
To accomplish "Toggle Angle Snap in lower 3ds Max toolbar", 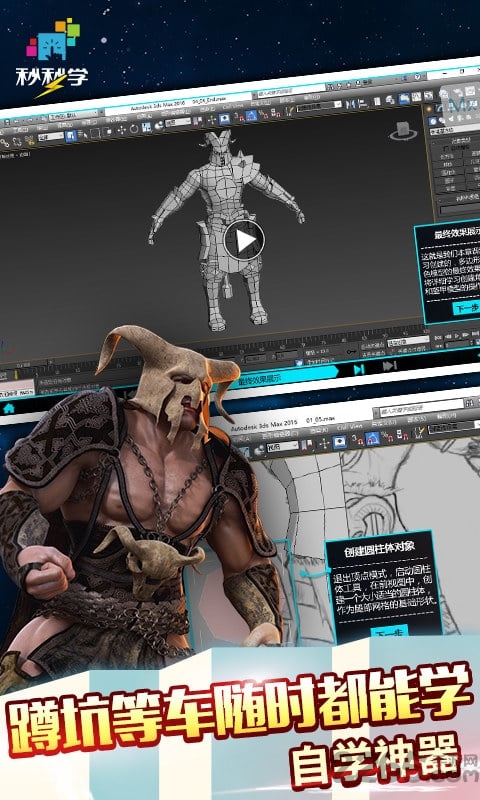I will 372,438.
